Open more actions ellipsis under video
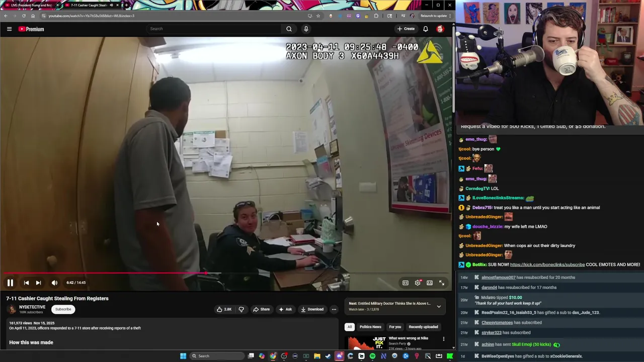The height and width of the screenshot is (362, 644). (x=334, y=309)
